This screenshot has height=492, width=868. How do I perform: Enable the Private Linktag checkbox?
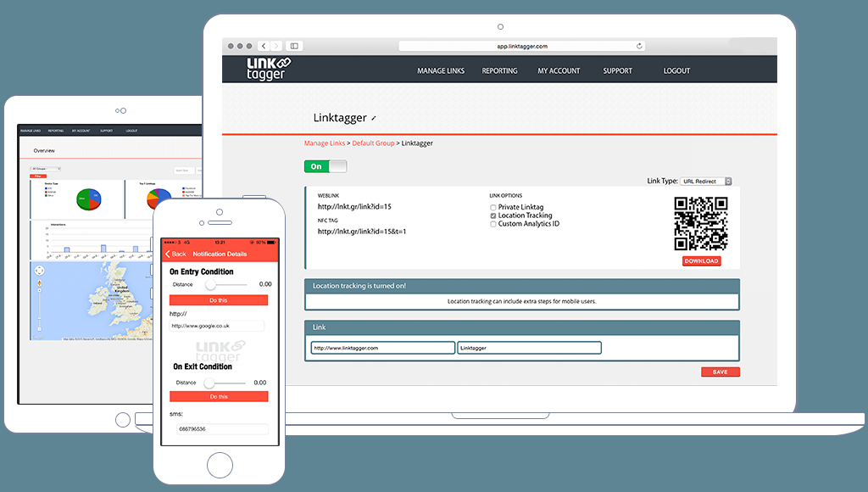click(493, 208)
